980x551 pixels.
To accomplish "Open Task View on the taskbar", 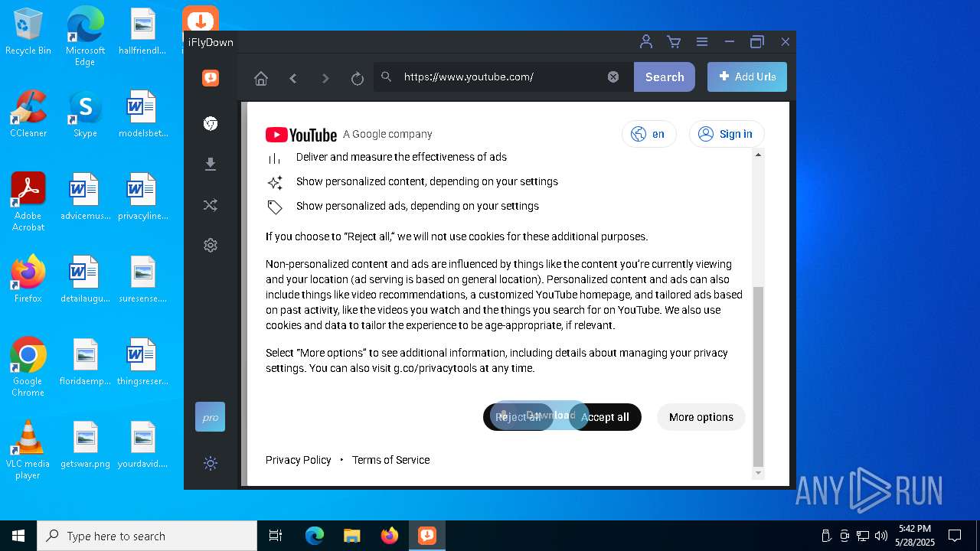I will click(x=276, y=536).
